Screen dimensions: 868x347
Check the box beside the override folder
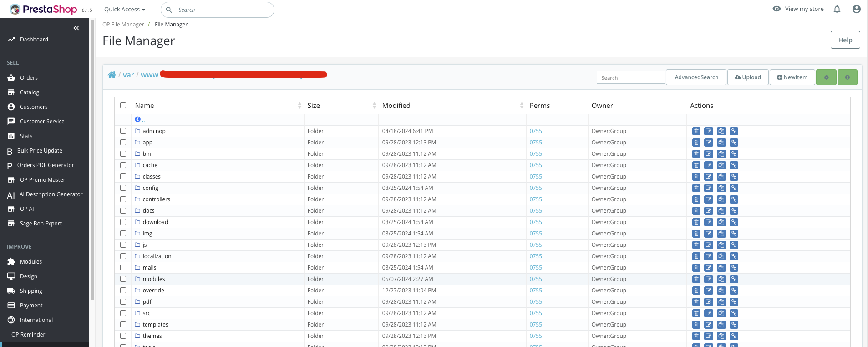(x=123, y=291)
